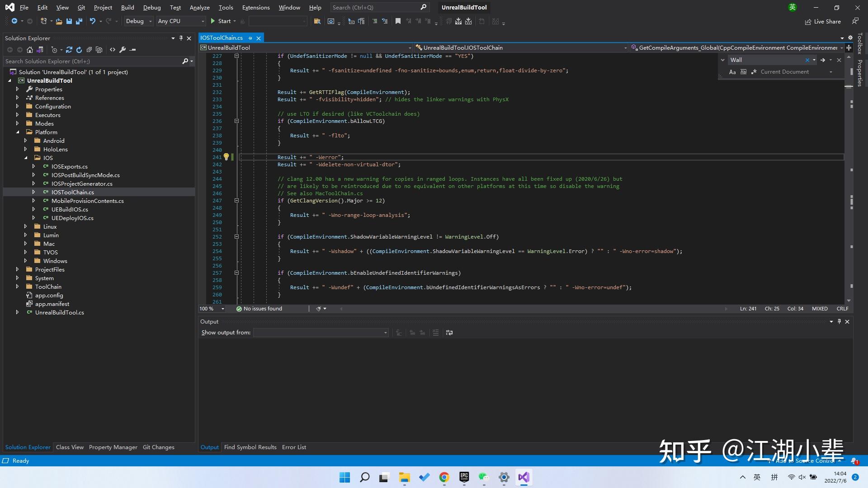Image resolution: width=868 pixels, height=488 pixels.
Task: Enable regular expressions in the Find box
Action: point(754,72)
